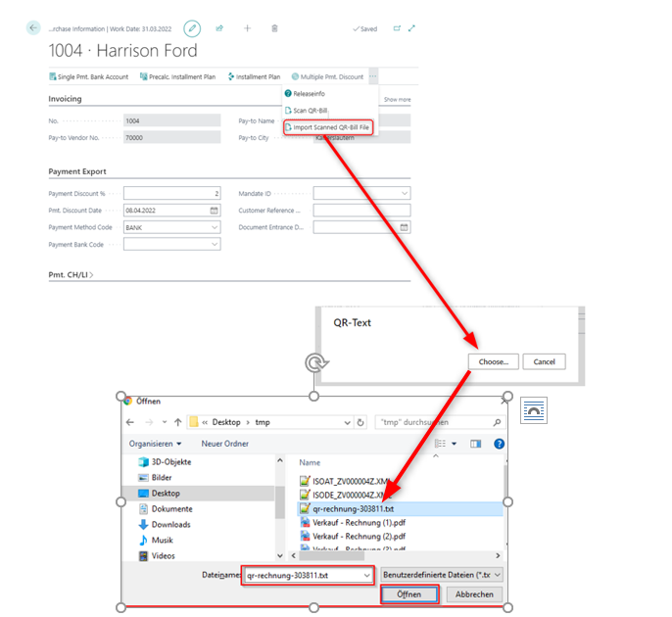Click the back arrow button
This screenshot has width=672, height=617.
[34, 28]
